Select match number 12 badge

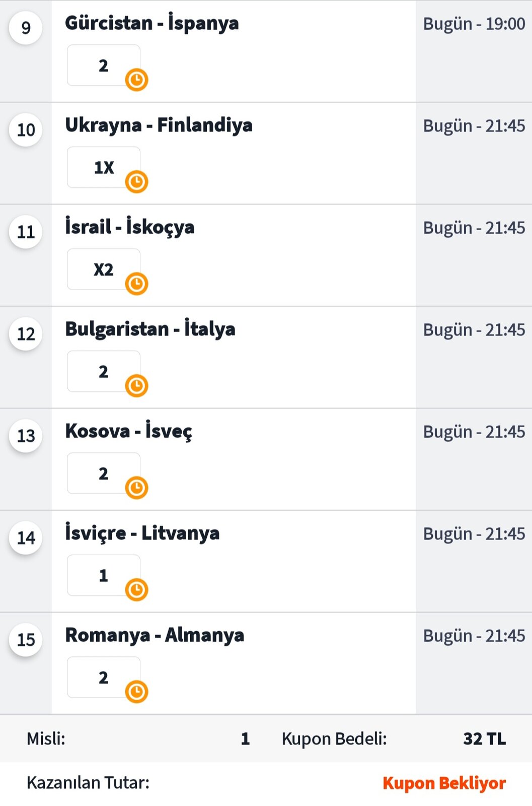point(26,333)
